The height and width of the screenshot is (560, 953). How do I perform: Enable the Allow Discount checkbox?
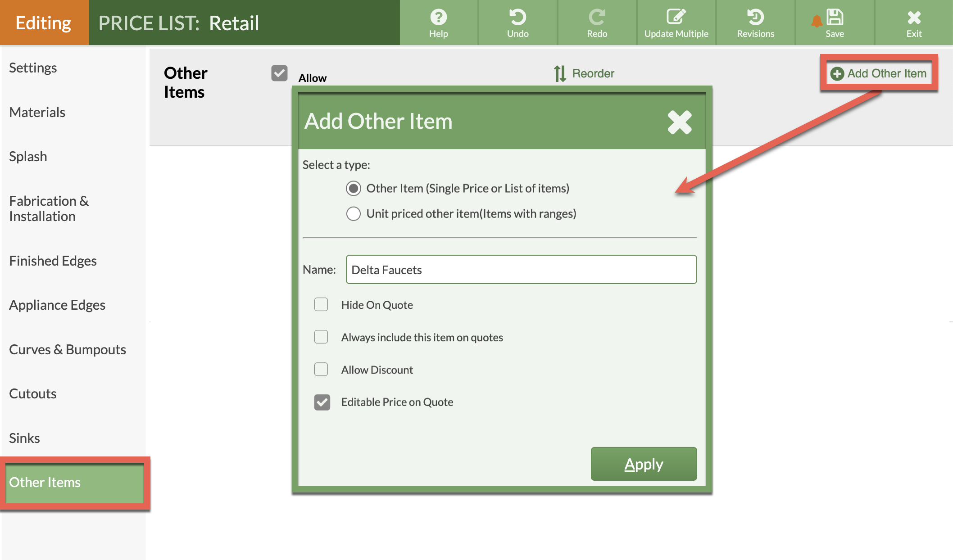click(x=321, y=370)
